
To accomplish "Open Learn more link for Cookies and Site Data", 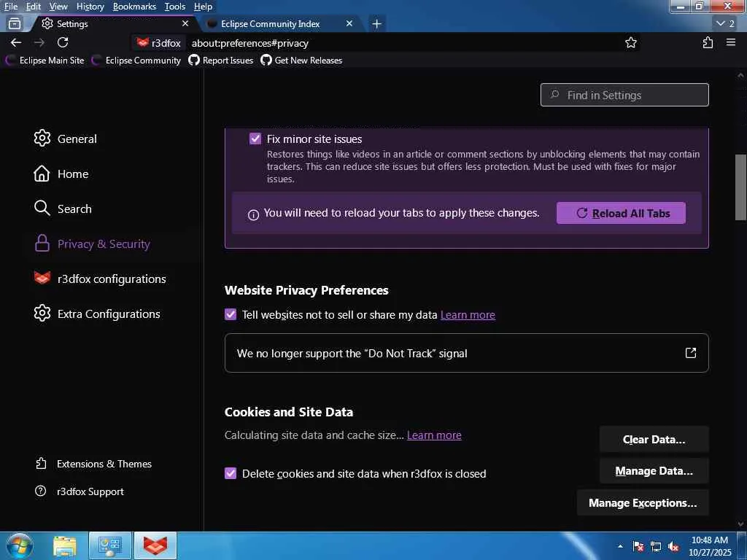I will click(434, 435).
